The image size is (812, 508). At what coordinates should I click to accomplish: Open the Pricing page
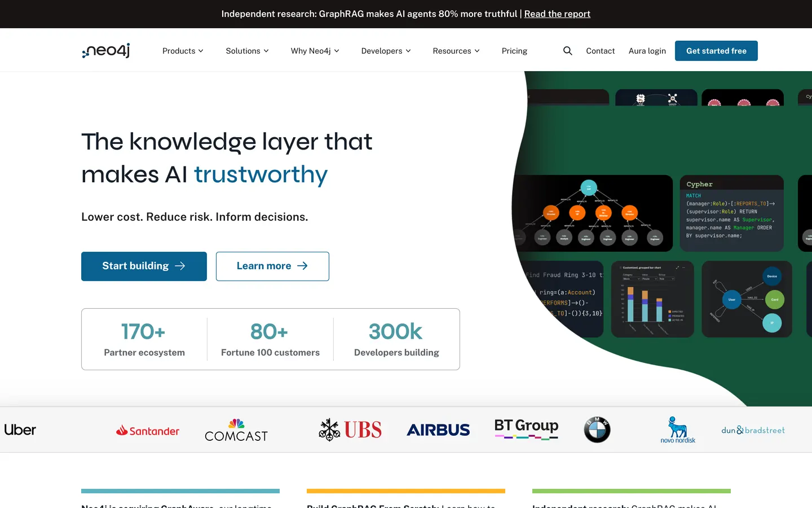point(514,51)
